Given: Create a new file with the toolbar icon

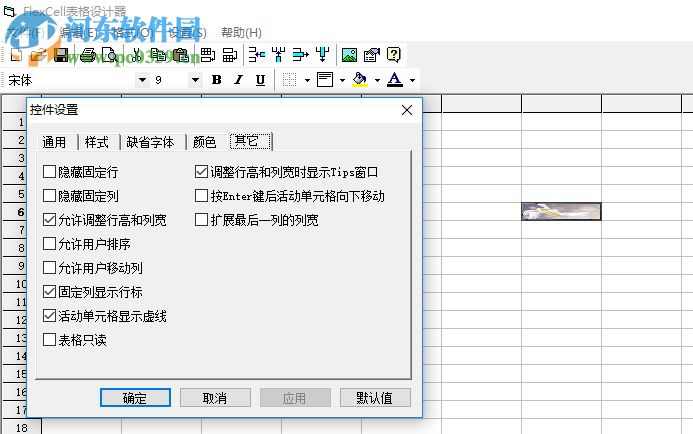Looking at the screenshot, I should tap(16, 55).
